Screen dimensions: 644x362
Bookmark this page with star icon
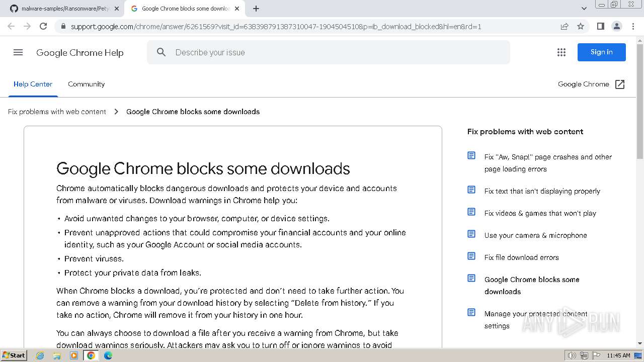581,26
